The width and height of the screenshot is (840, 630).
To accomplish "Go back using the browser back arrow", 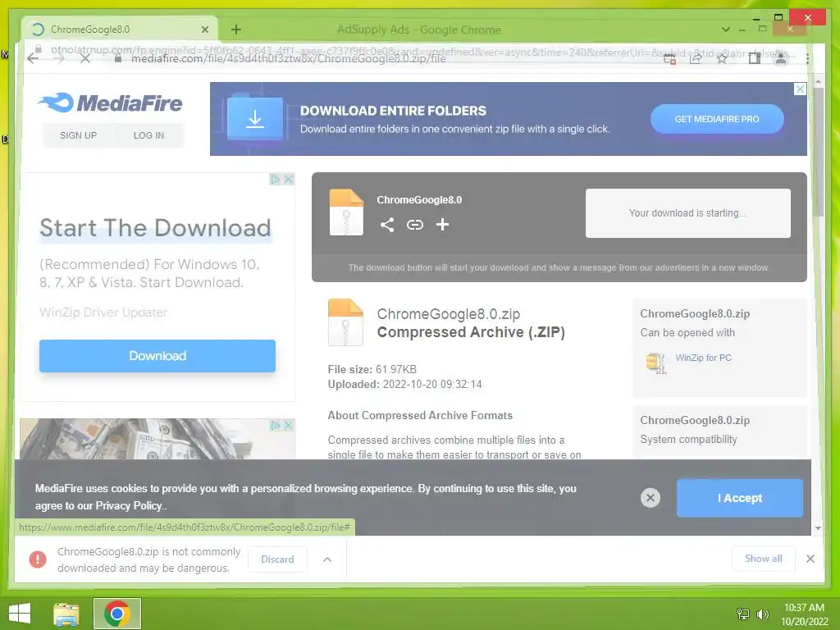I will [33, 58].
